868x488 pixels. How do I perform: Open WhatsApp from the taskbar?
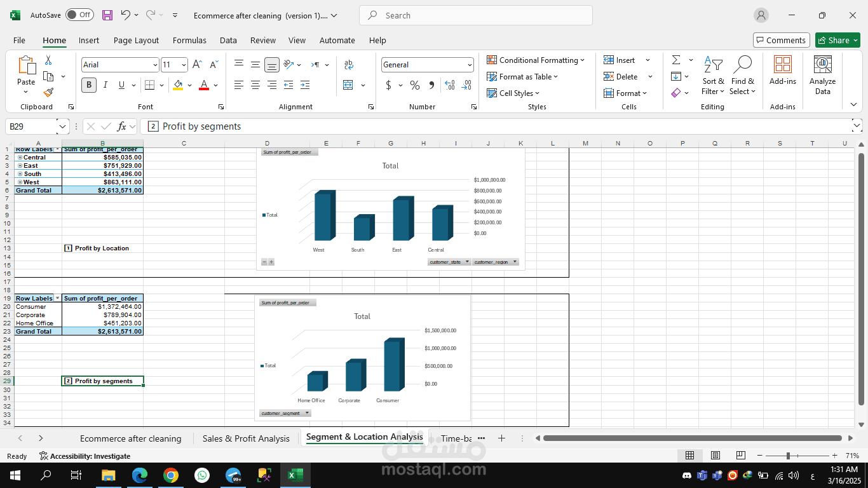pyautogui.click(x=202, y=475)
